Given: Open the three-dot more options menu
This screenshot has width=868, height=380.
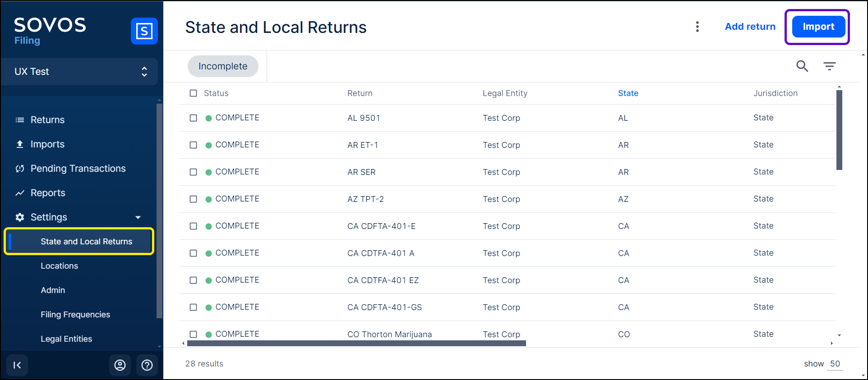Looking at the screenshot, I should [x=697, y=27].
